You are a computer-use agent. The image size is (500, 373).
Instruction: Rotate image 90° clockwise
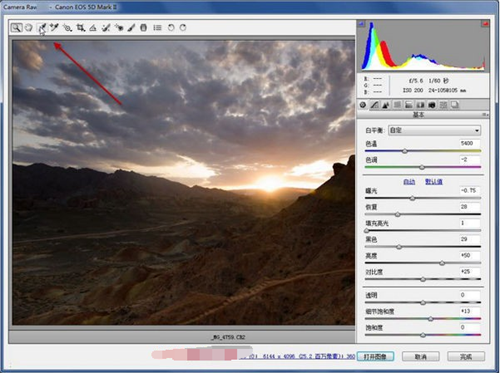point(183,28)
